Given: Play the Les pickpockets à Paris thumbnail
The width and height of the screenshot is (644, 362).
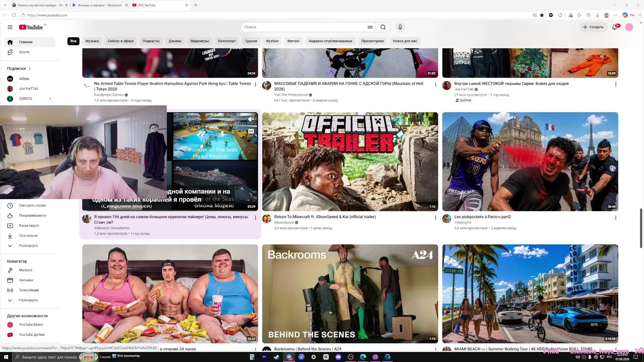Looking at the screenshot, I should (x=530, y=161).
